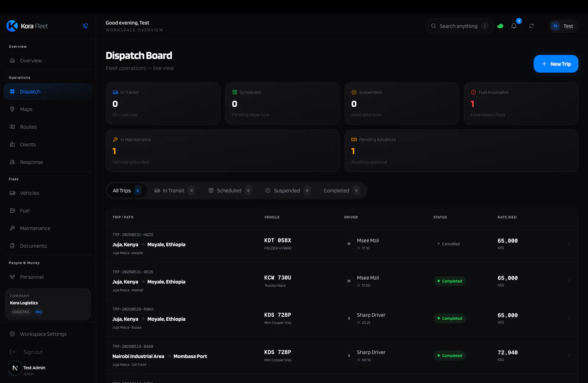Screen dimensions: 588x383
Task: Open the Suspended stat card
Action: point(402,104)
